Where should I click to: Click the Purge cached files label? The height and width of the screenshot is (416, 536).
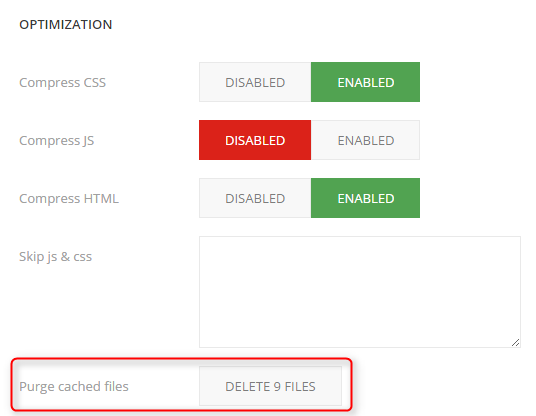tap(74, 387)
